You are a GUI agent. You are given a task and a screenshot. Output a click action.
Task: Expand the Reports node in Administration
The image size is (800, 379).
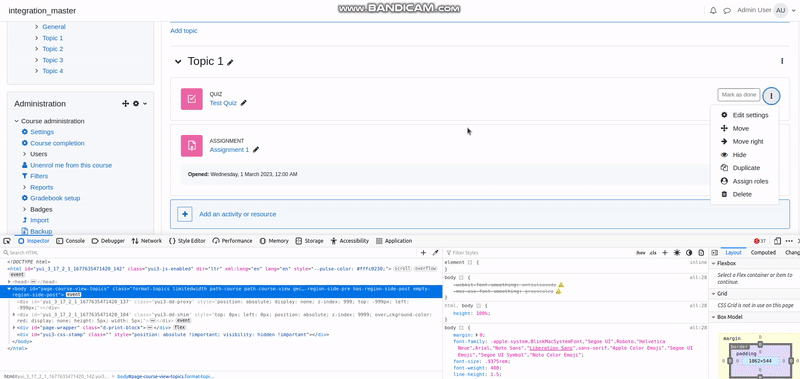point(25,187)
